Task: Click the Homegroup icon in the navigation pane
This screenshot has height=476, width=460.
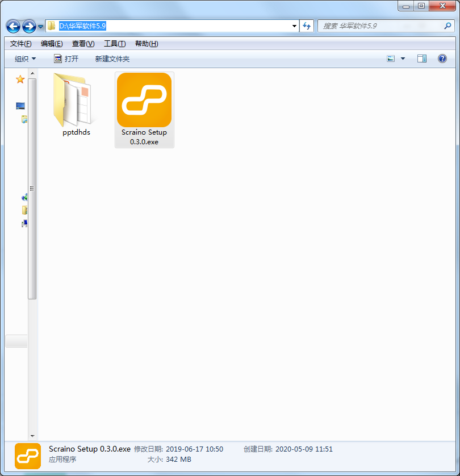Action: (24, 198)
